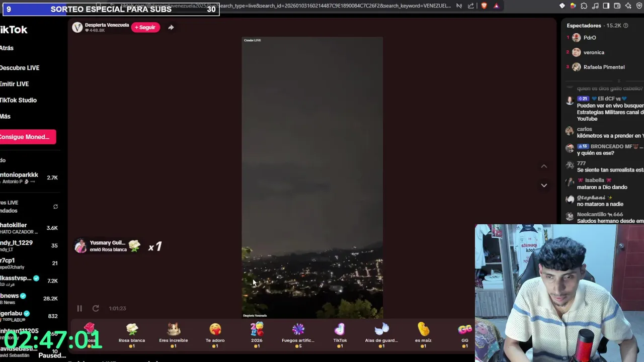
Task: Open Descubre LIVE in sidebar
Action: pyautogui.click(x=20, y=68)
